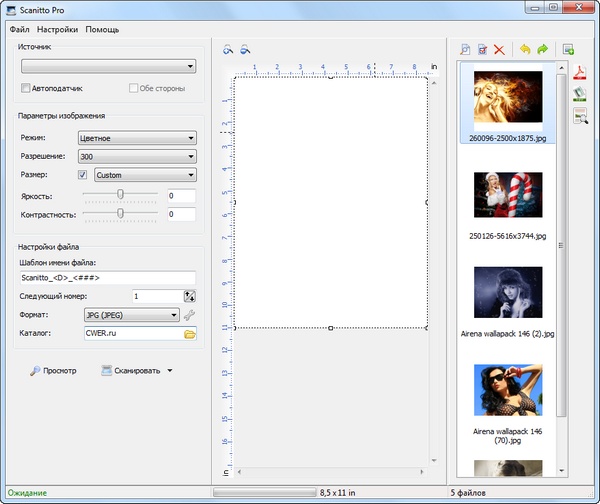Enable the Автоподатчик checkbox

click(x=26, y=89)
